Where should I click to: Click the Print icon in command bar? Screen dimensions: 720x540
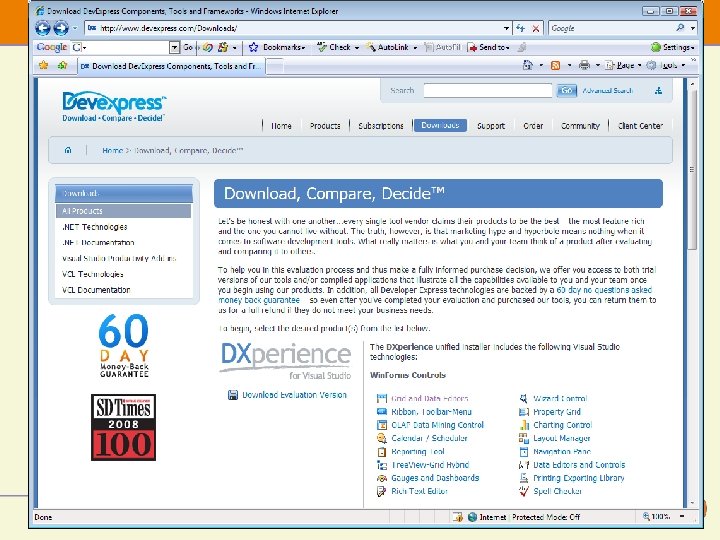(584, 66)
